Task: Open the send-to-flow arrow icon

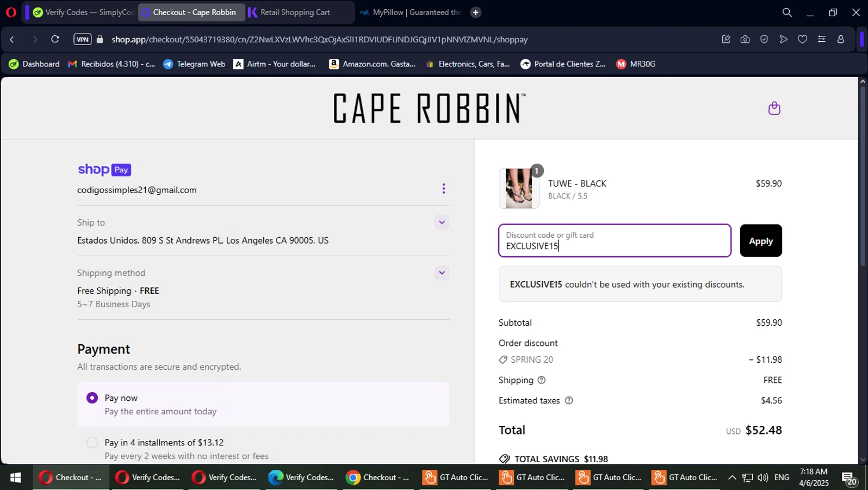Action: tap(784, 39)
